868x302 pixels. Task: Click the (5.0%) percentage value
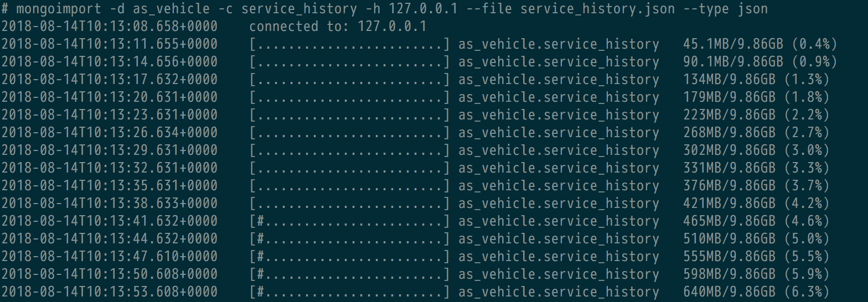pos(807,239)
